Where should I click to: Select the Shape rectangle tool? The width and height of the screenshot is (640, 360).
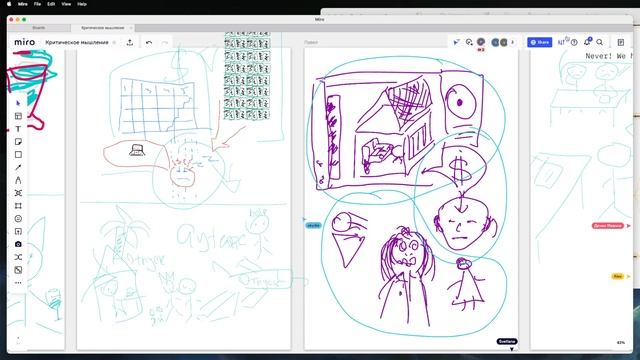18,155
